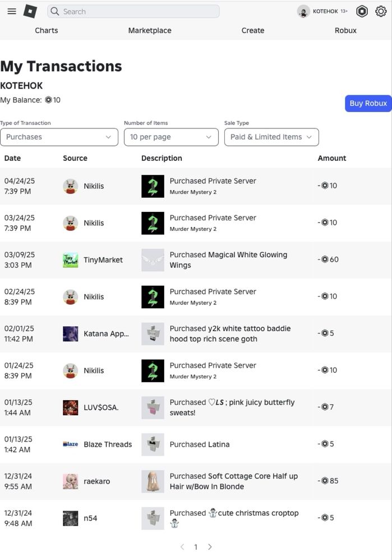Open the Katana App... source link

(106, 334)
